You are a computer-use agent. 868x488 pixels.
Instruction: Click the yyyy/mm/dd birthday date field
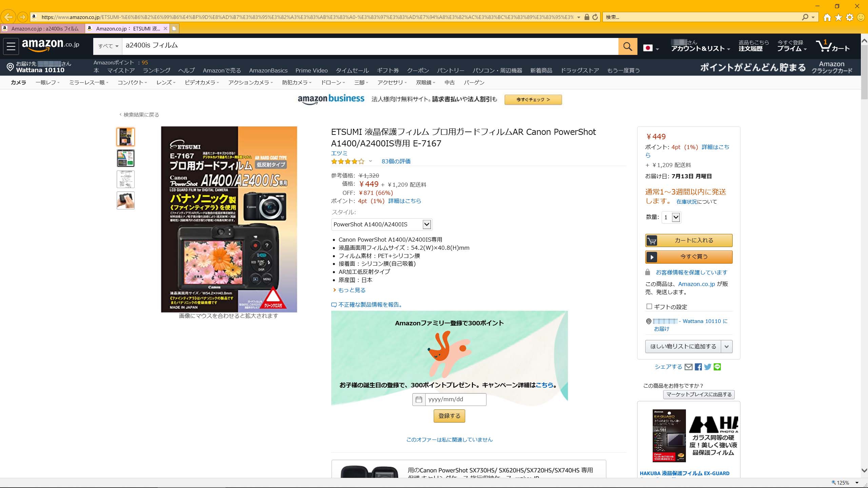coord(456,400)
